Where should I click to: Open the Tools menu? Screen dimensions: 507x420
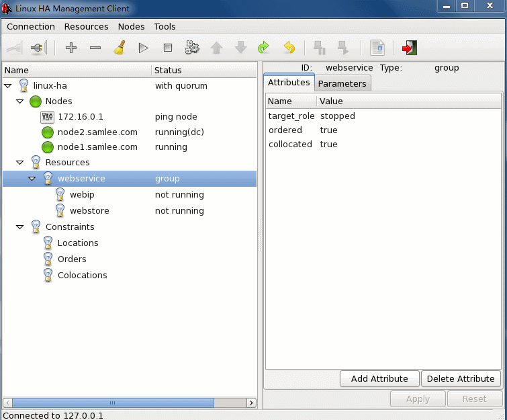coord(165,26)
